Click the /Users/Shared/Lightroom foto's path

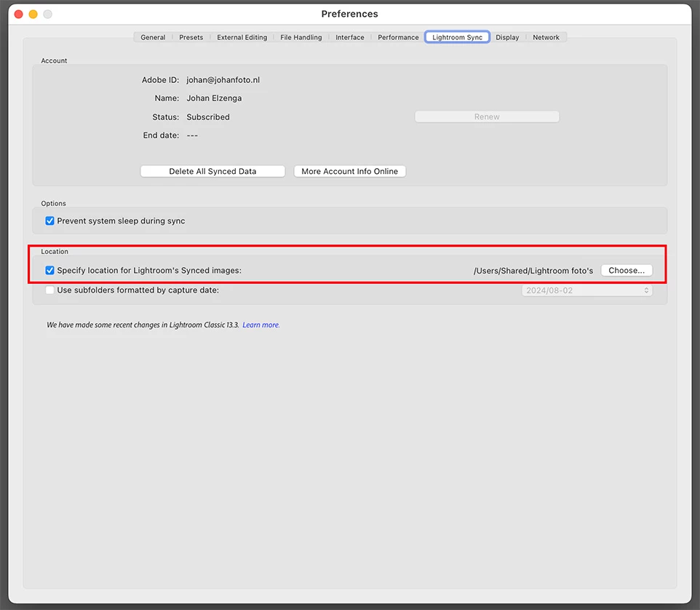(533, 271)
